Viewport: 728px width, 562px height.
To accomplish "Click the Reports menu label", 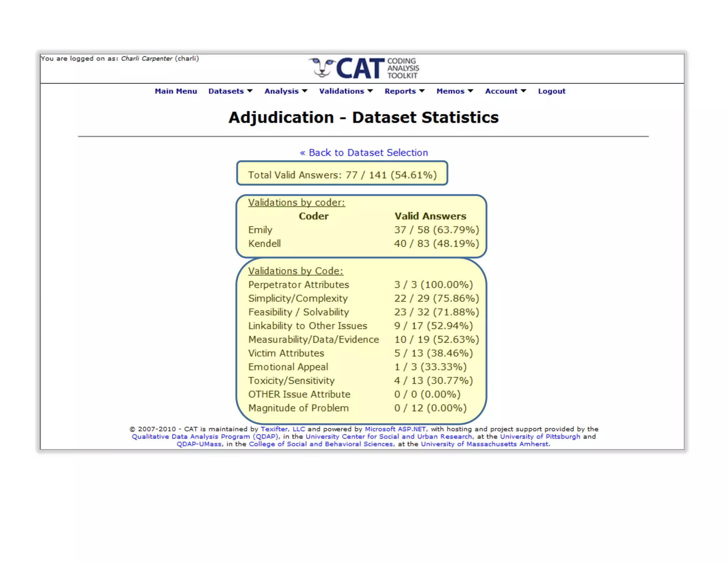I will [x=400, y=91].
